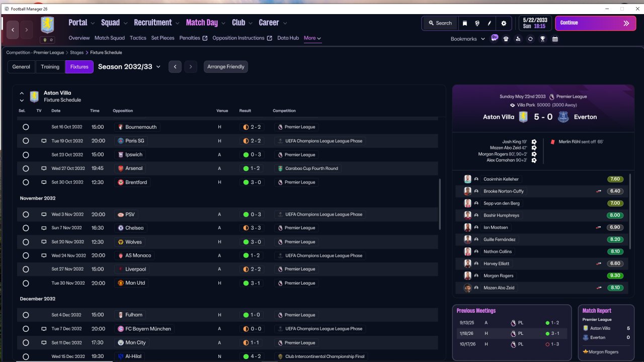This screenshot has height=362, width=644.
Task: Select the Fulham fixture radio button
Action: pos(26,315)
